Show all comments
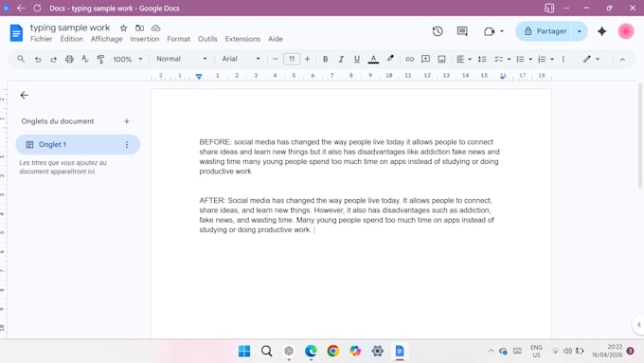 click(x=462, y=31)
